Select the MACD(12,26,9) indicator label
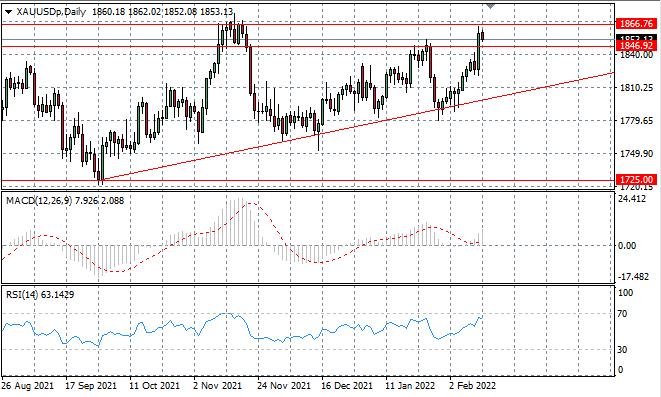Image resolution: width=661 pixels, height=397 pixels. [39, 201]
